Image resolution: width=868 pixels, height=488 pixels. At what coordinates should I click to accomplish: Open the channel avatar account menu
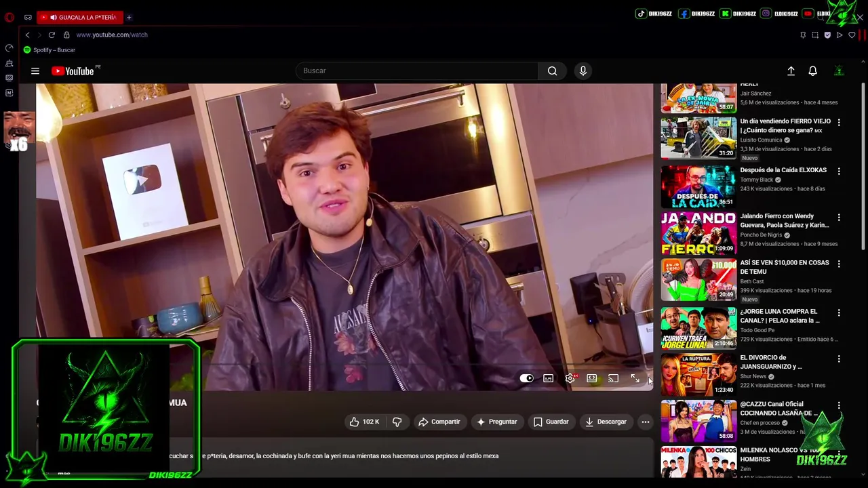coord(839,70)
